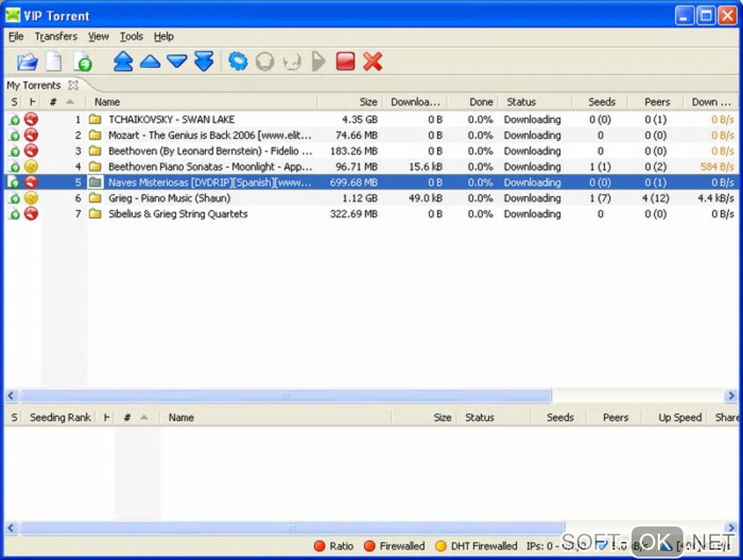Open torrent file with folder icon
The width and height of the screenshot is (743, 560).
(27, 62)
